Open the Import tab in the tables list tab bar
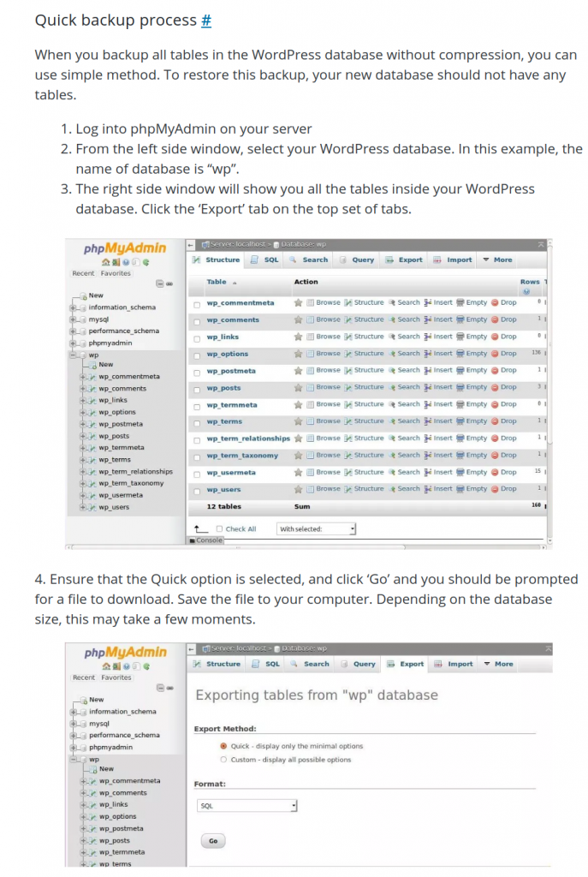This screenshot has width=588, height=877. tap(454, 260)
